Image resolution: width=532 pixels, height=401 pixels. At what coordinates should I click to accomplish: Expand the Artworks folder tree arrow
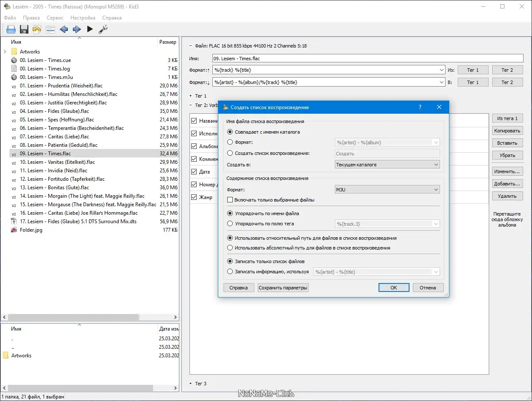pos(5,52)
